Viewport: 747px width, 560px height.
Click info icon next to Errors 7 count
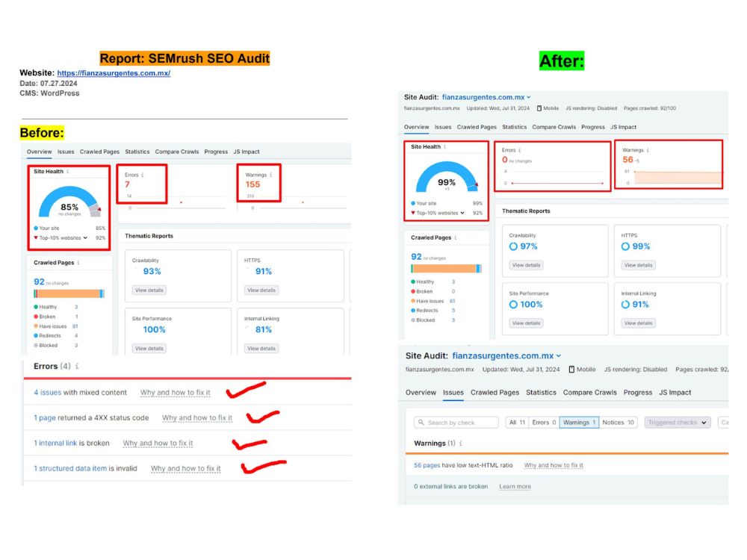[143, 175]
